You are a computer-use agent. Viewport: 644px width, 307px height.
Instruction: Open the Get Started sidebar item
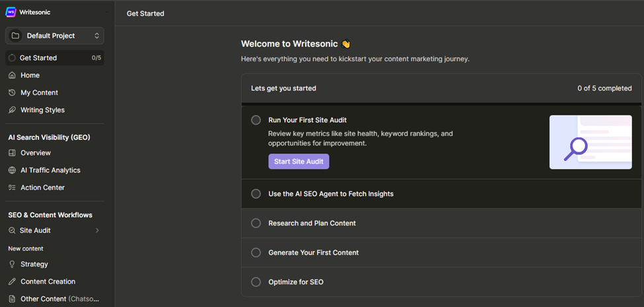pyautogui.click(x=55, y=58)
